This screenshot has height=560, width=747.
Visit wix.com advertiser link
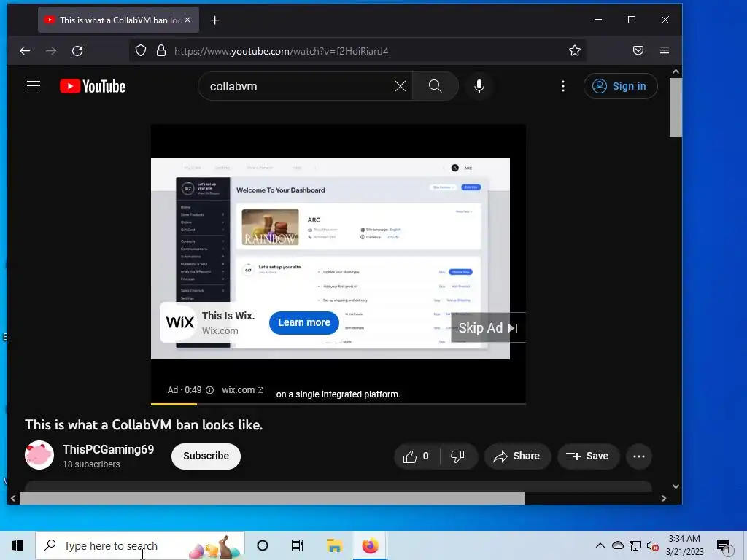pos(242,390)
